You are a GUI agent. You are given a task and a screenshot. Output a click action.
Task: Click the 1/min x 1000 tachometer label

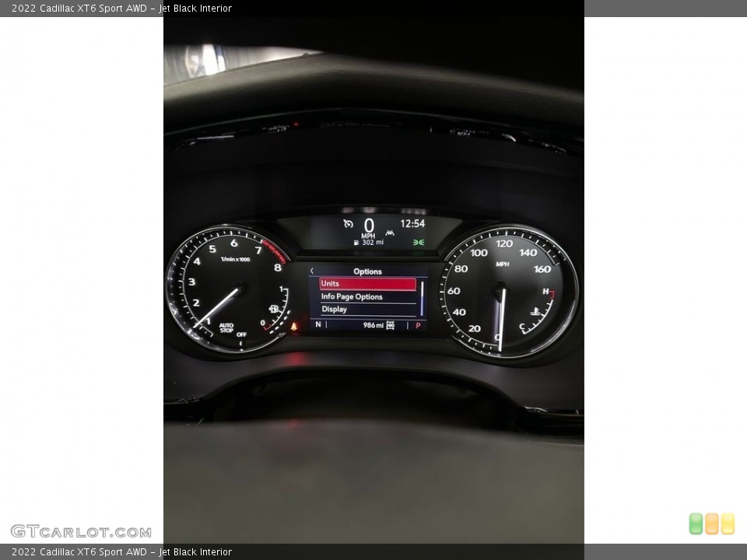coord(235,259)
